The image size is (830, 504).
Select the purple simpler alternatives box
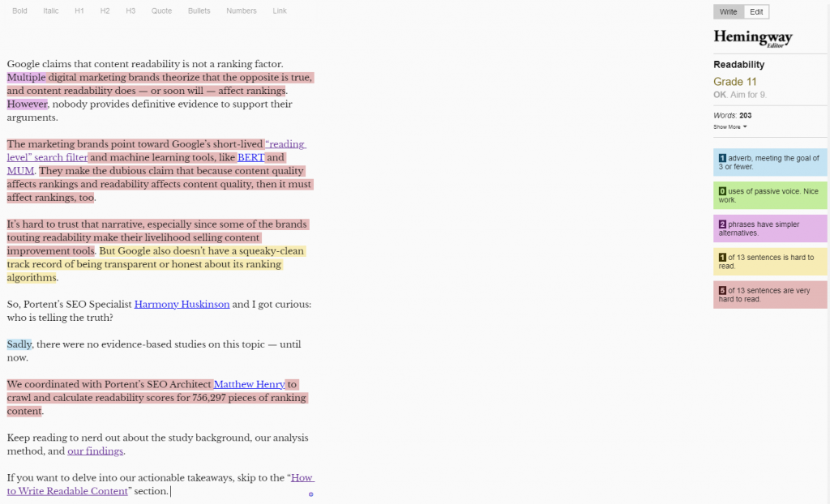point(770,229)
